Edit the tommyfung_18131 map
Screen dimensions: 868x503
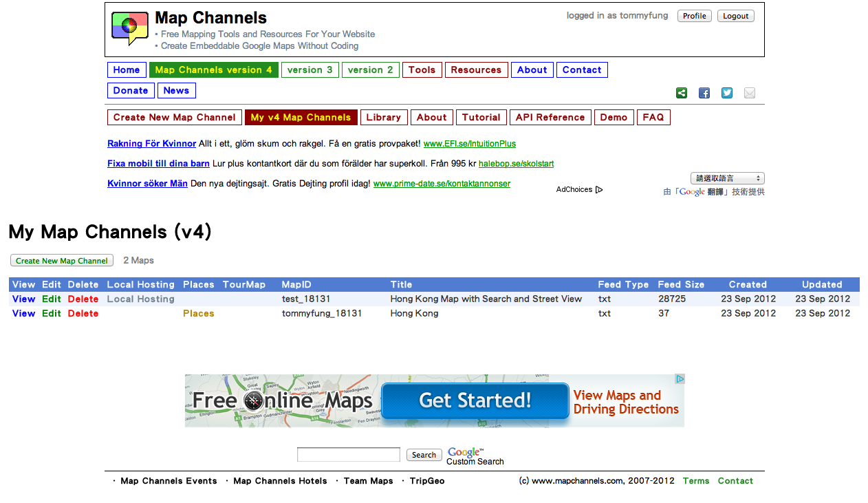tap(51, 314)
